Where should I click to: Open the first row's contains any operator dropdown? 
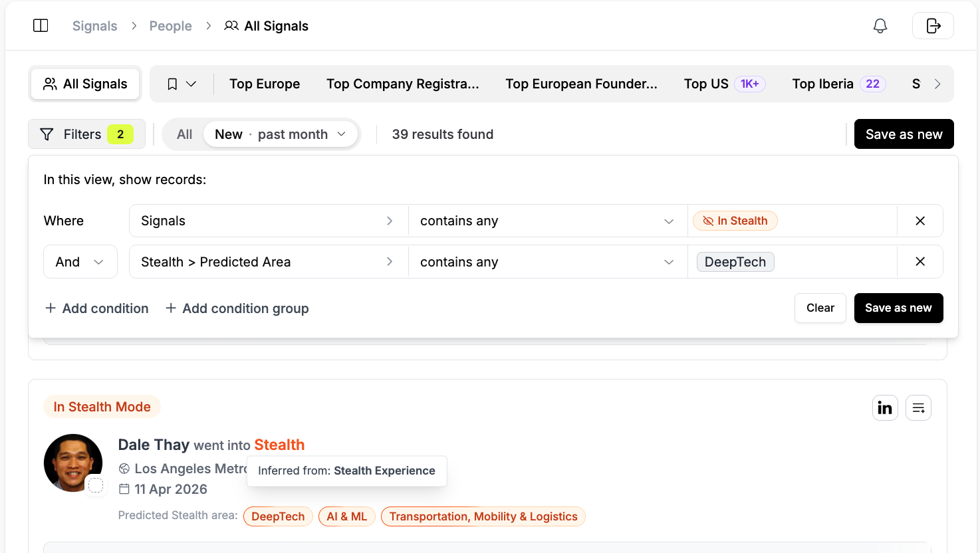[548, 221]
